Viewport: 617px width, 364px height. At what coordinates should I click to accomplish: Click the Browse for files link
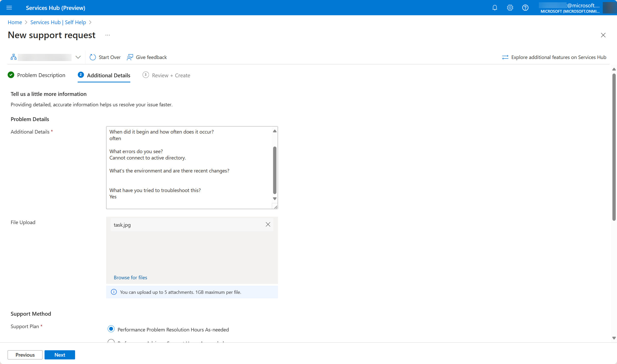click(x=130, y=277)
